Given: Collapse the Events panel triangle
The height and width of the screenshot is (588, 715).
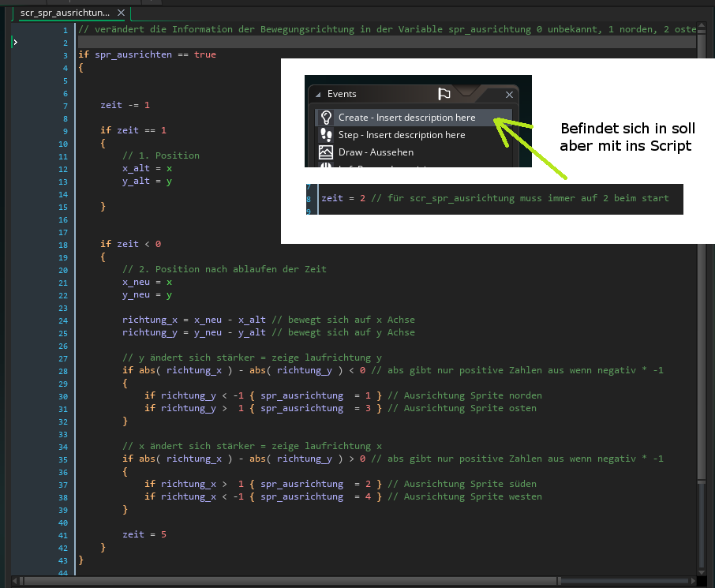Looking at the screenshot, I should (x=318, y=94).
